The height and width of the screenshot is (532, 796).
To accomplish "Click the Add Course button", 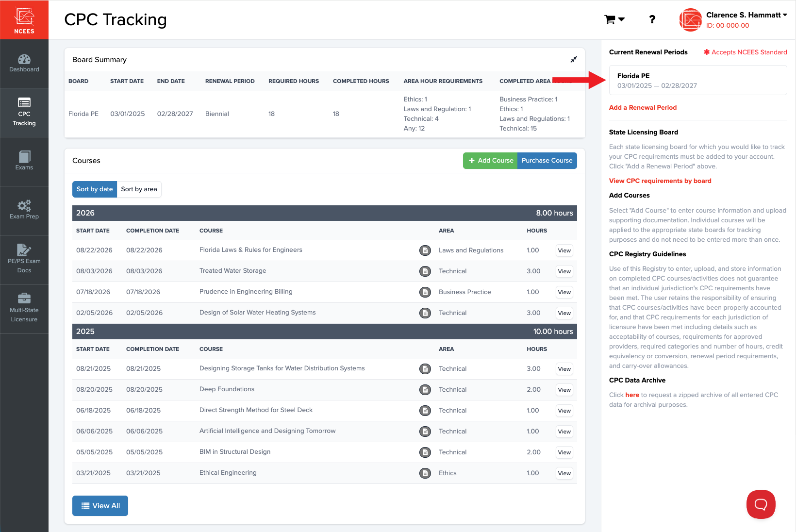I will pos(490,161).
